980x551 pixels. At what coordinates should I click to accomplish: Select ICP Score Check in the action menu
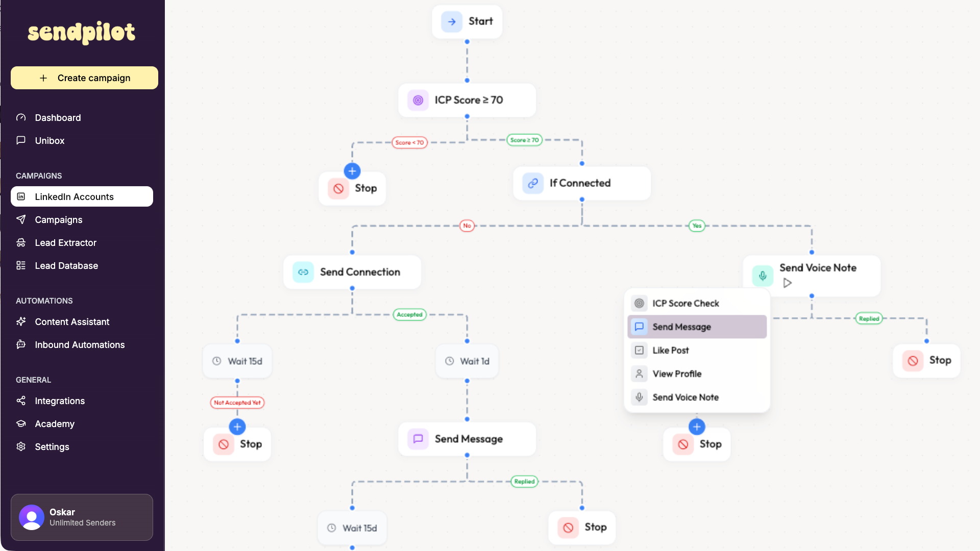(686, 303)
